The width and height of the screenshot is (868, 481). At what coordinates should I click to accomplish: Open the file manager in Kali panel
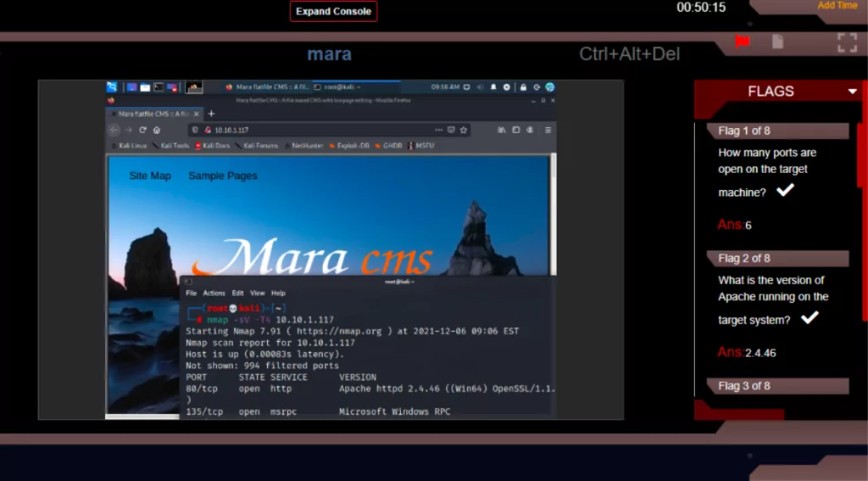pyautogui.click(x=145, y=87)
